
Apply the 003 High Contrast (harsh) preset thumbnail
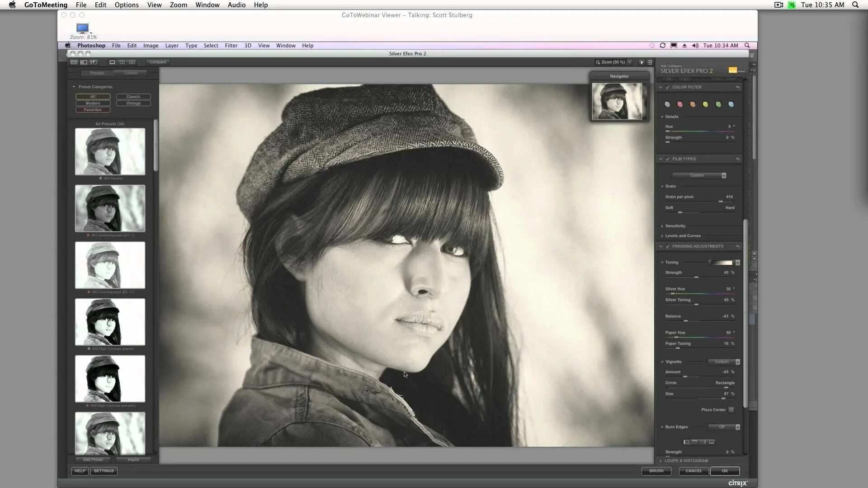pyautogui.click(x=110, y=322)
